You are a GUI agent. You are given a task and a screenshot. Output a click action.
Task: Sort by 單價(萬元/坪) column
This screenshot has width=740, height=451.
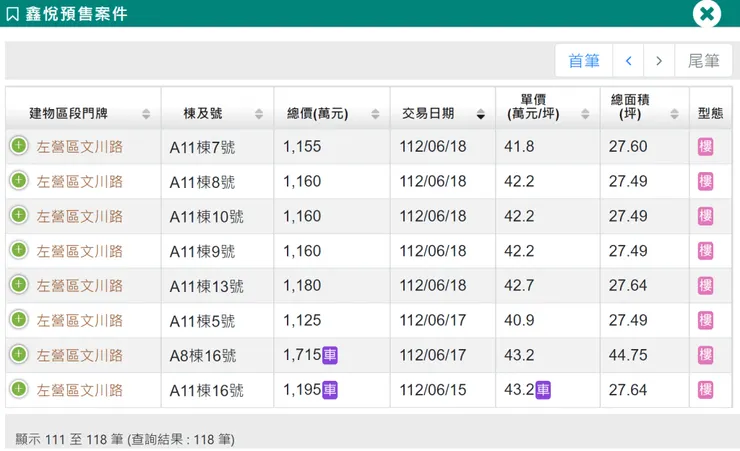point(547,108)
